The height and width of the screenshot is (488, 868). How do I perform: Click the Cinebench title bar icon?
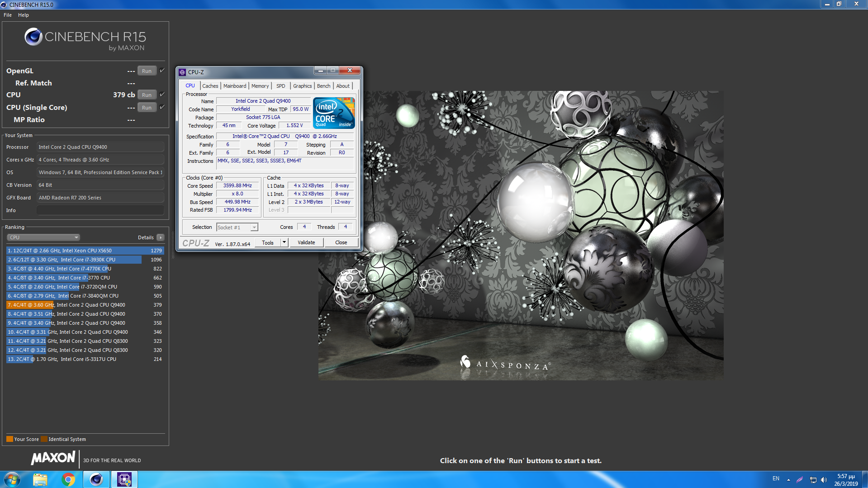[4, 5]
